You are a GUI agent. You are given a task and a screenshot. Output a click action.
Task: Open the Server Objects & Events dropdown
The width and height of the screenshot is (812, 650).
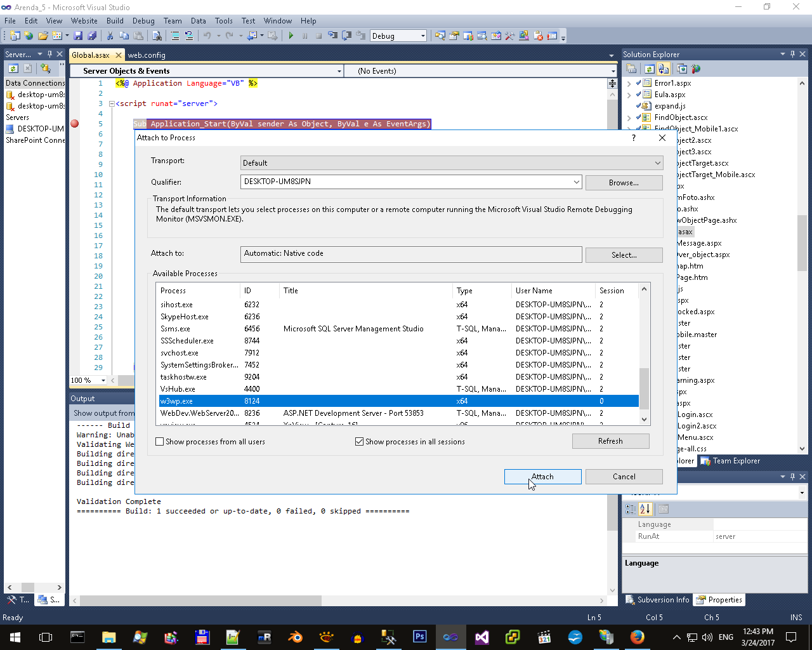(x=339, y=71)
